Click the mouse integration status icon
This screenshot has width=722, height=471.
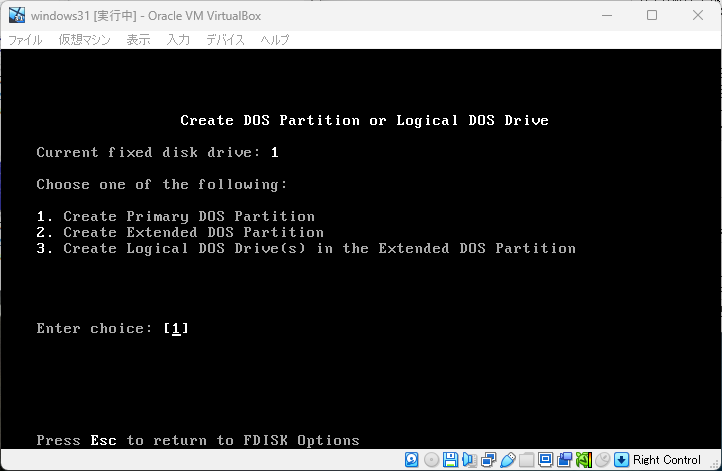tap(602, 459)
